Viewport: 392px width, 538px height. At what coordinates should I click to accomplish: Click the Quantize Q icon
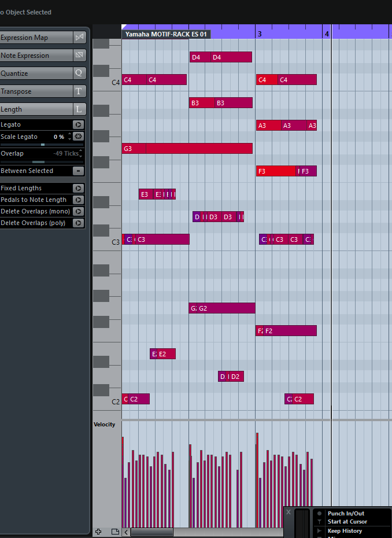click(x=79, y=73)
